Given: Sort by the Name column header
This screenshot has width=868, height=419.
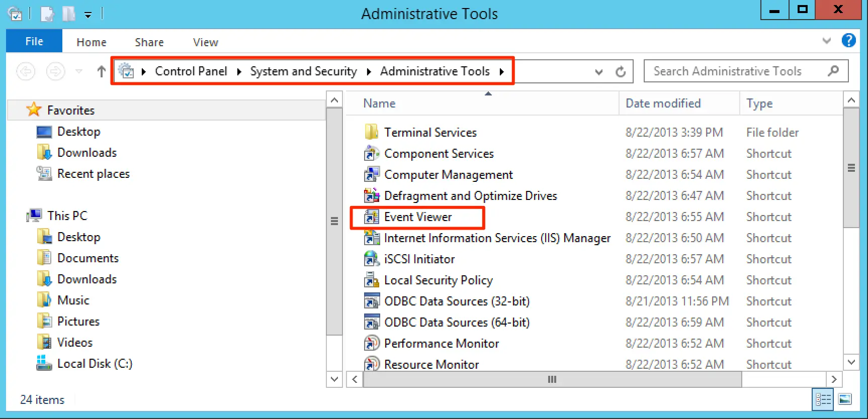Looking at the screenshot, I should 483,103.
